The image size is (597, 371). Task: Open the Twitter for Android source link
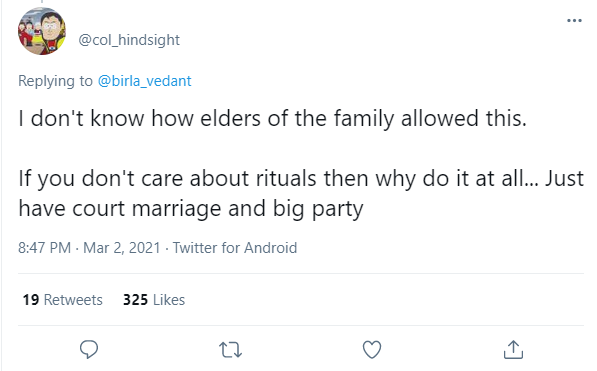(235, 248)
